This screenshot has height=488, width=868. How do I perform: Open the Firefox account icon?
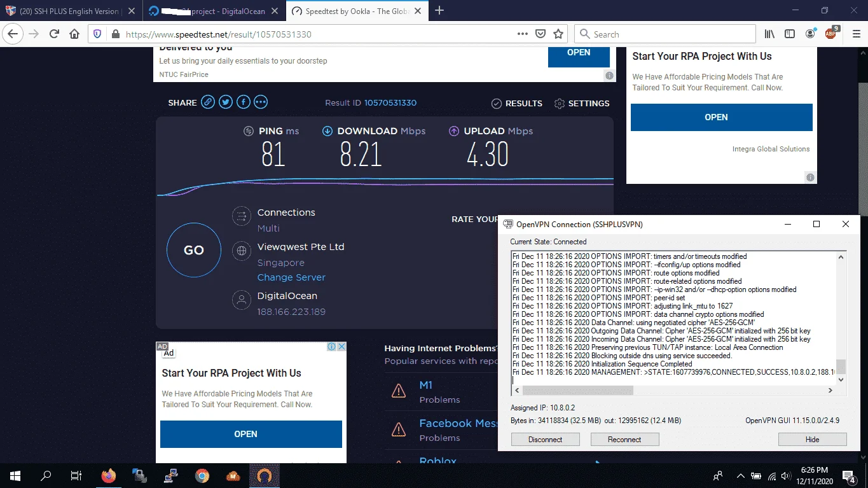(x=810, y=34)
